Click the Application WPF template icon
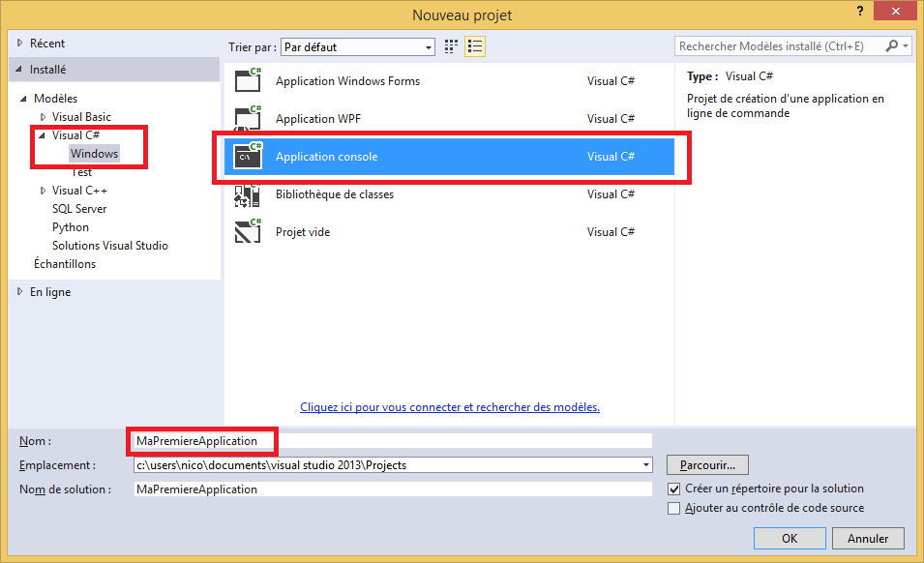 point(248,118)
